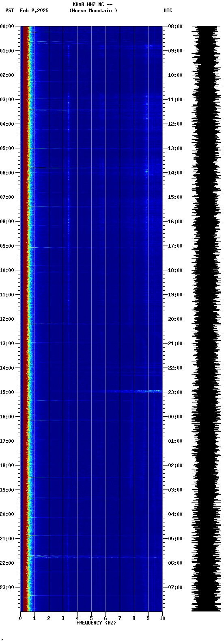Click the FREQUENCY (HZ) axis label

pyautogui.click(x=96, y=623)
